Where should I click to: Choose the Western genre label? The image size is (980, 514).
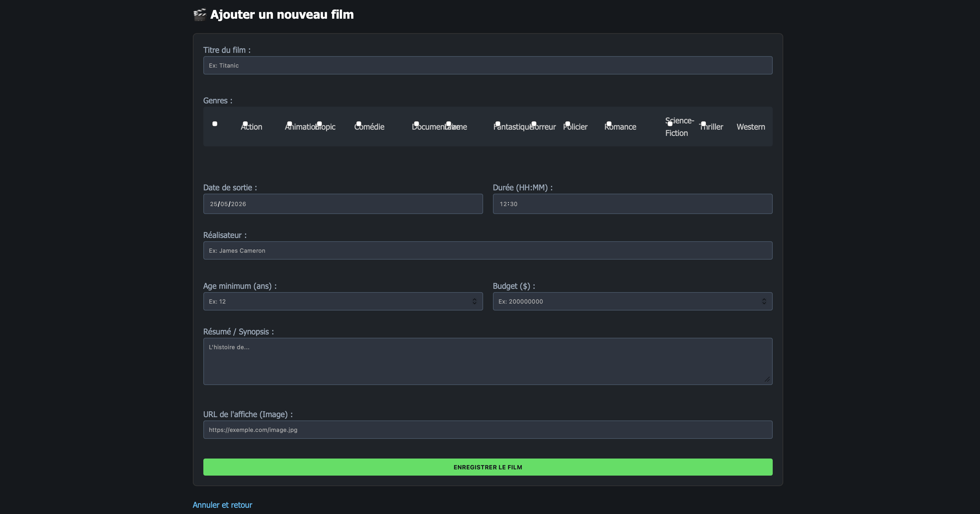(x=751, y=127)
